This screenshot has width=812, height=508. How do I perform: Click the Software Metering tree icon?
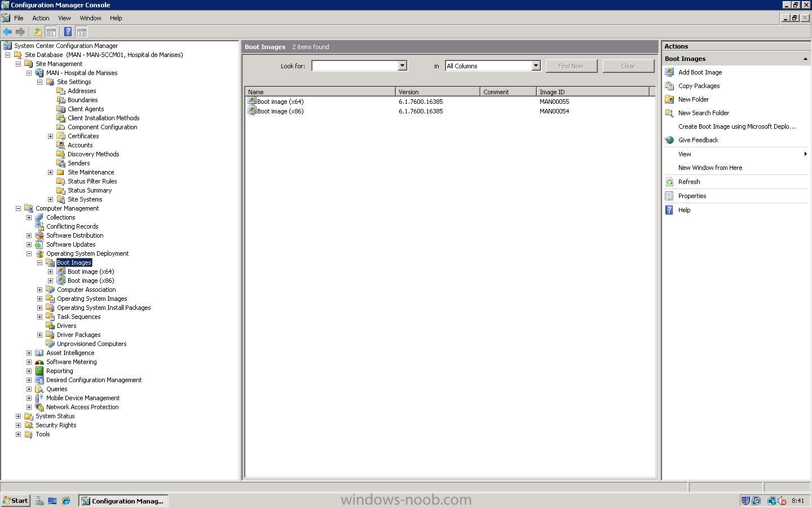pyautogui.click(x=39, y=362)
